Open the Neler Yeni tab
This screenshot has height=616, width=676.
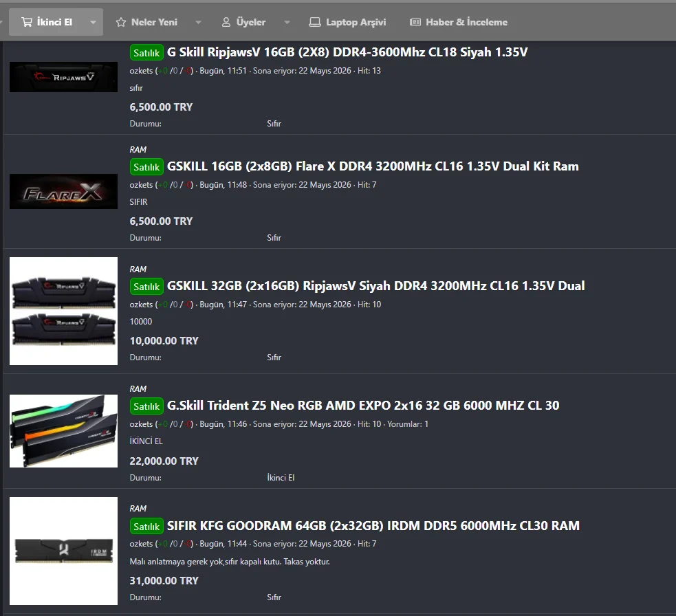click(154, 22)
